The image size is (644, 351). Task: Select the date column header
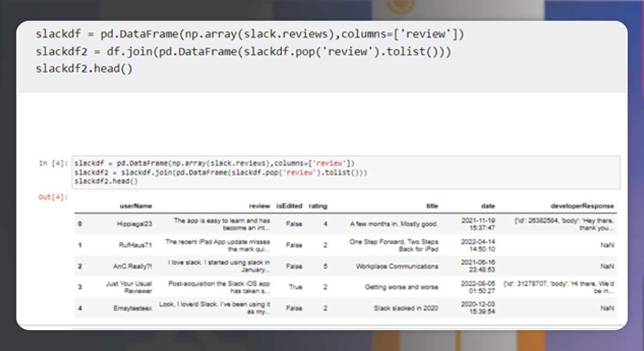488,206
